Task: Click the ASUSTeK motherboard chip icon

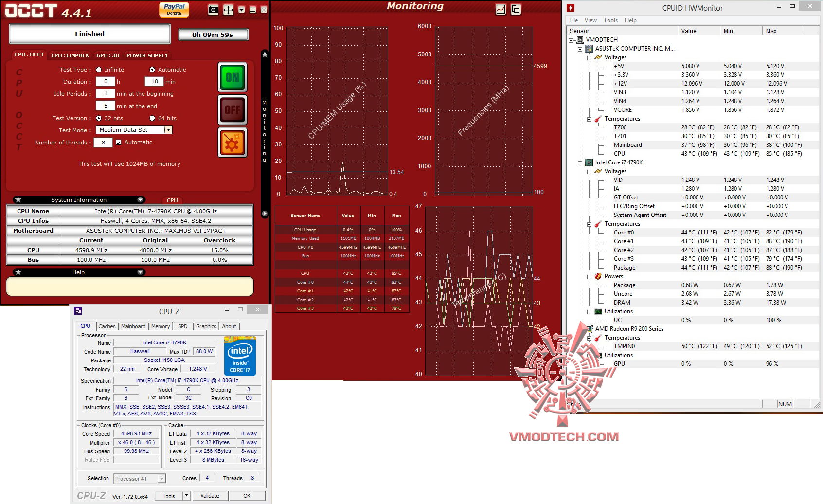Action: click(x=589, y=49)
